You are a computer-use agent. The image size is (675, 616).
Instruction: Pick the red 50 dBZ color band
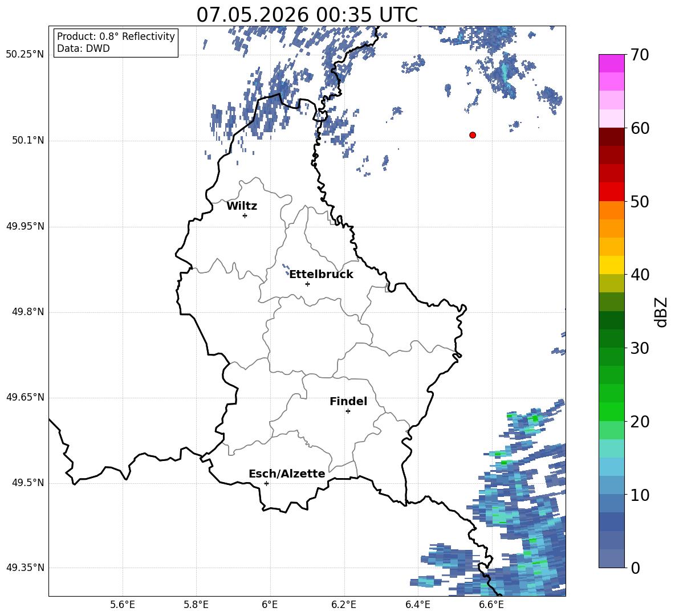click(611, 192)
